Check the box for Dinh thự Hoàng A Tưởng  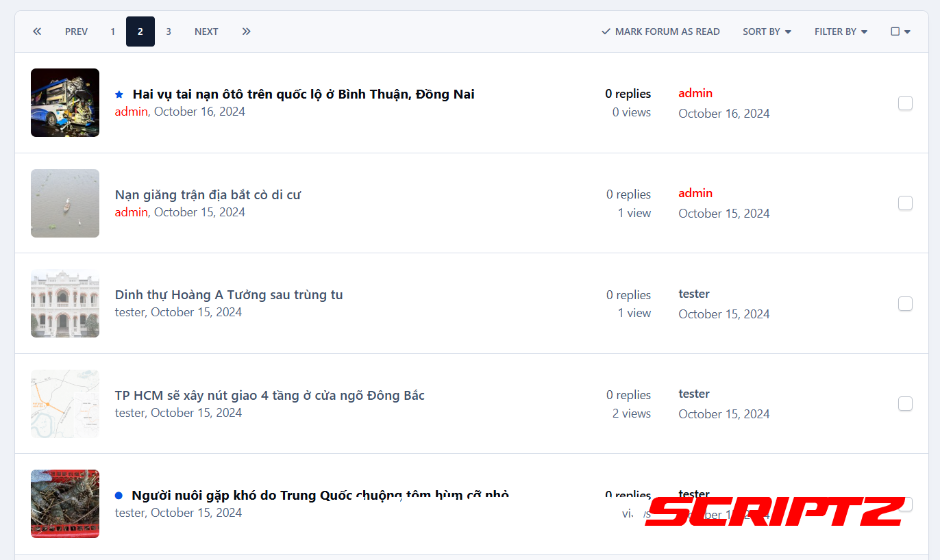905,304
